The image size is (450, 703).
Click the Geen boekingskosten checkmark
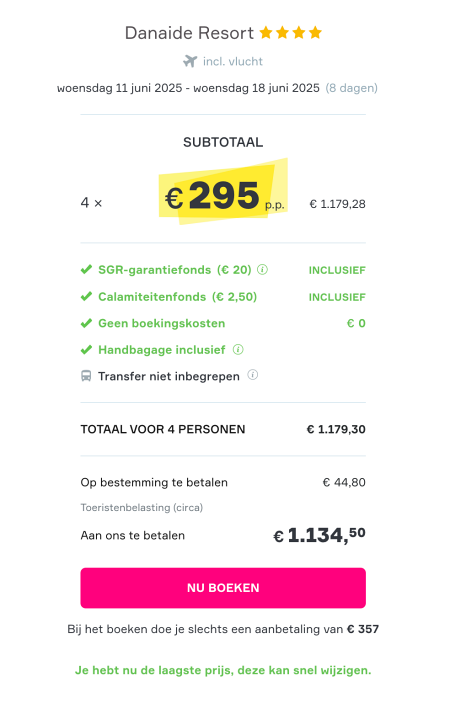point(86,323)
